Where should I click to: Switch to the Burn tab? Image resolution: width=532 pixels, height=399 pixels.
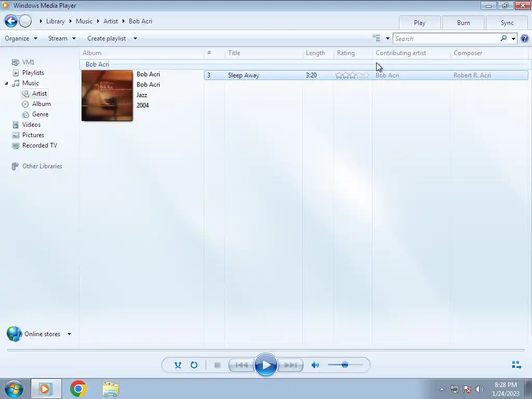point(463,23)
